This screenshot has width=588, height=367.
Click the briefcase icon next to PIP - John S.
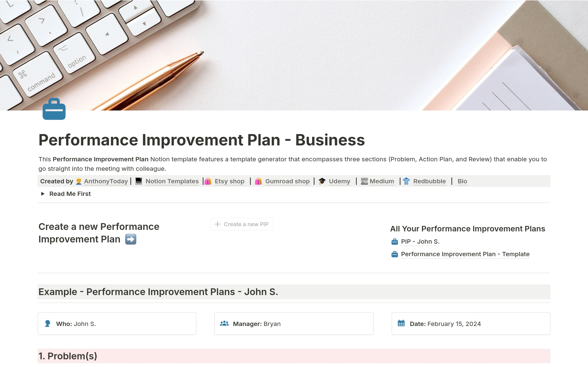tap(394, 242)
